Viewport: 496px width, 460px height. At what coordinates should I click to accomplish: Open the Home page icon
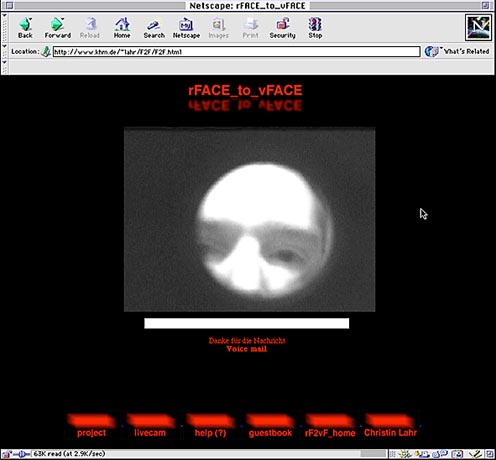click(x=122, y=28)
